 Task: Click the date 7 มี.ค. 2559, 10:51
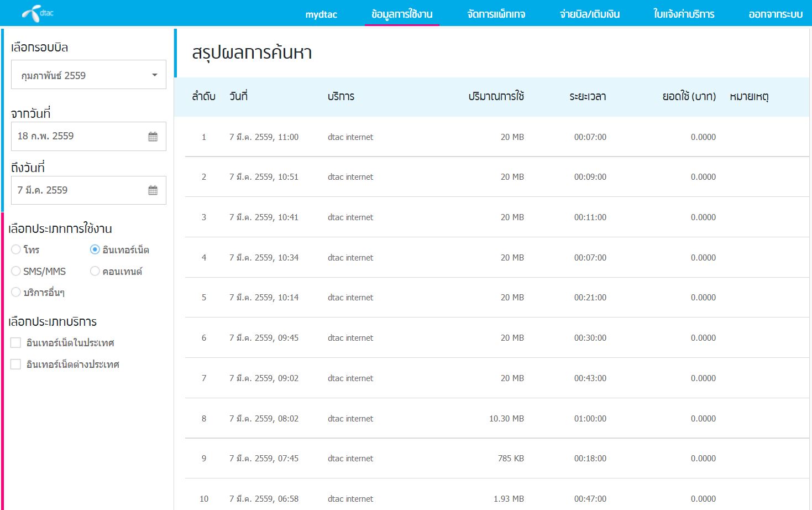264,177
